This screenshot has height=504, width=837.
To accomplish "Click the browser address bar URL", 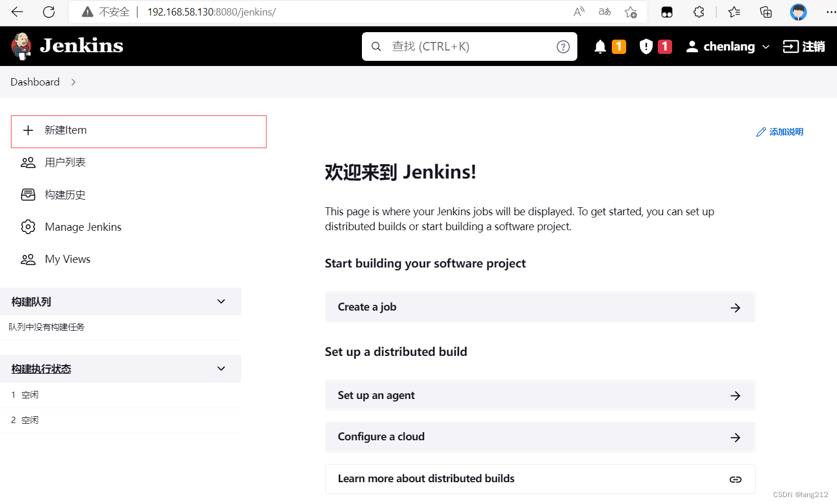I will tap(211, 12).
